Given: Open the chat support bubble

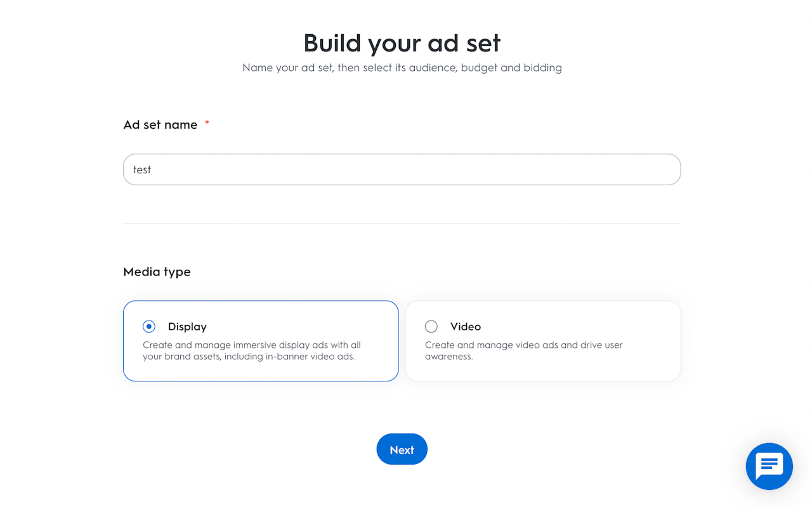Looking at the screenshot, I should tap(769, 466).
